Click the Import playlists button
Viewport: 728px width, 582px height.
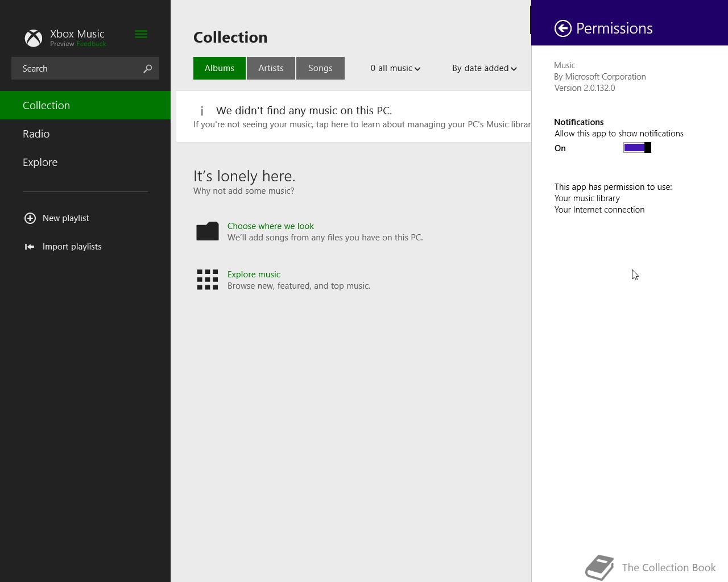click(63, 247)
